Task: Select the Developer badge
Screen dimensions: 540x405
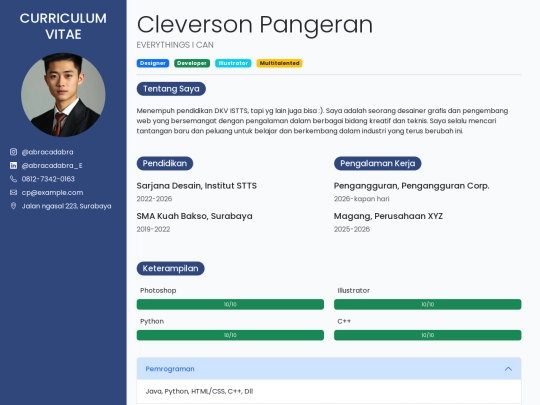Action: pos(192,63)
